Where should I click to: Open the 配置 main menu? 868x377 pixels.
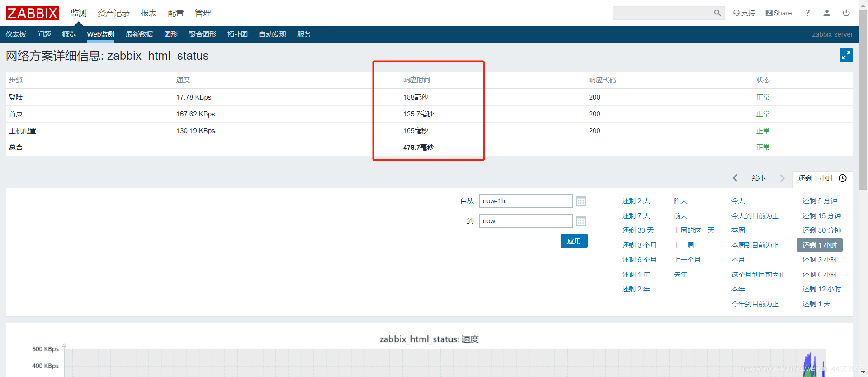click(176, 13)
